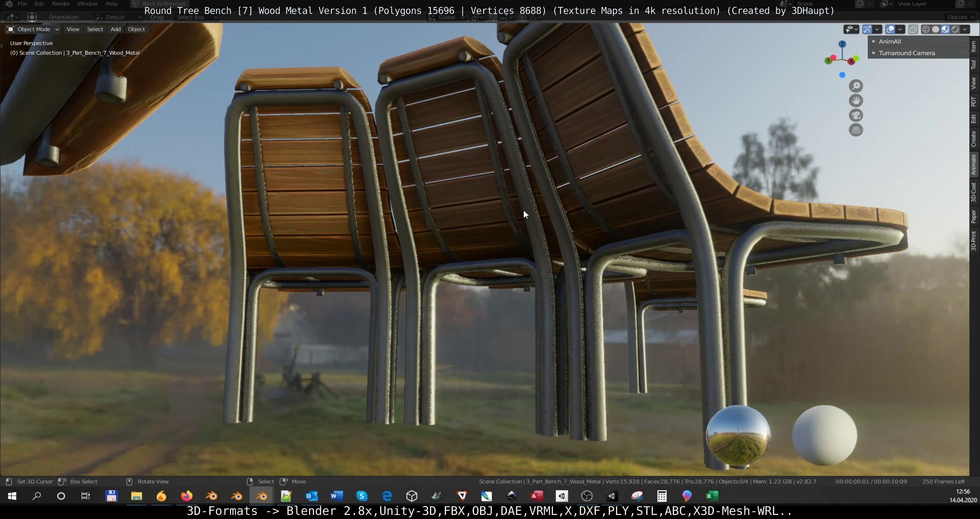Switch to wireframe viewport shading
This screenshot has height=519, width=980.
[x=926, y=29]
